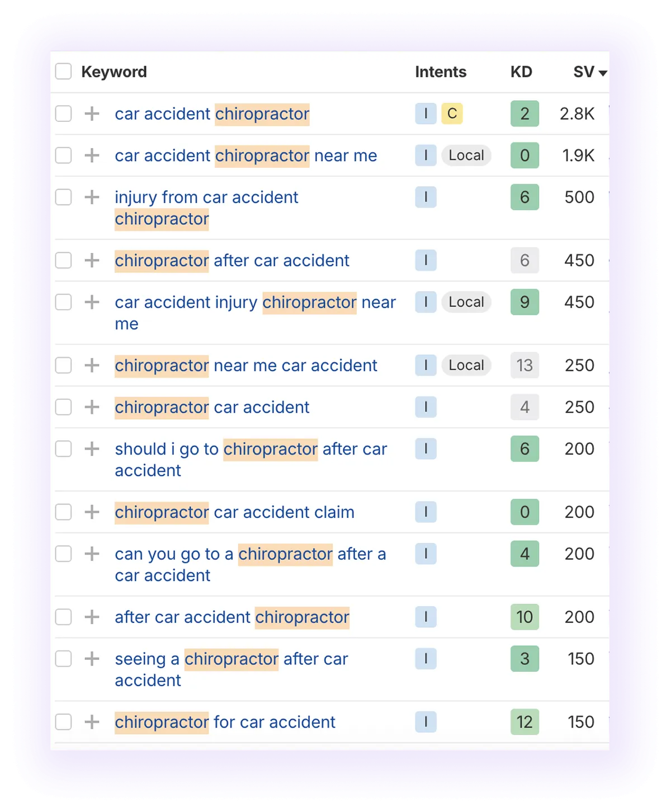671x812 pixels.
Task: Select the checkbox for 'seeing a chiropractor after car accident'
Action: click(63, 659)
